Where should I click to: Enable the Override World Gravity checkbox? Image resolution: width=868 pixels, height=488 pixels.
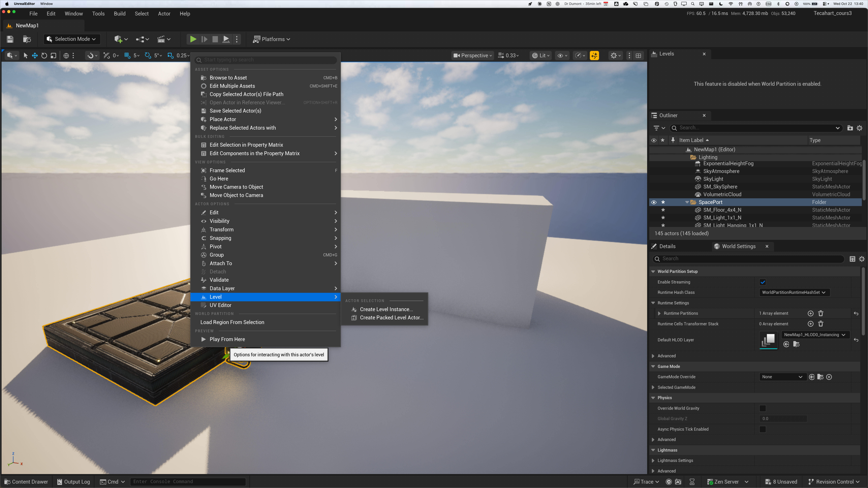pyautogui.click(x=763, y=408)
